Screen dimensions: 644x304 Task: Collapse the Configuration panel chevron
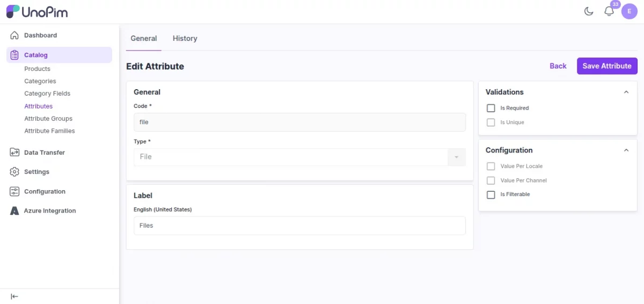pos(626,150)
